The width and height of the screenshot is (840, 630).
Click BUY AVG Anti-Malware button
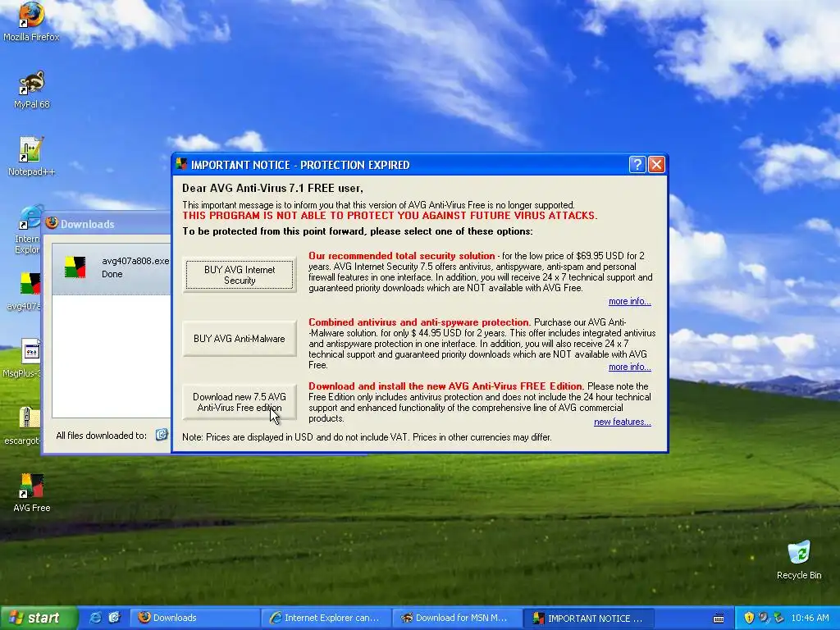[x=240, y=339]
